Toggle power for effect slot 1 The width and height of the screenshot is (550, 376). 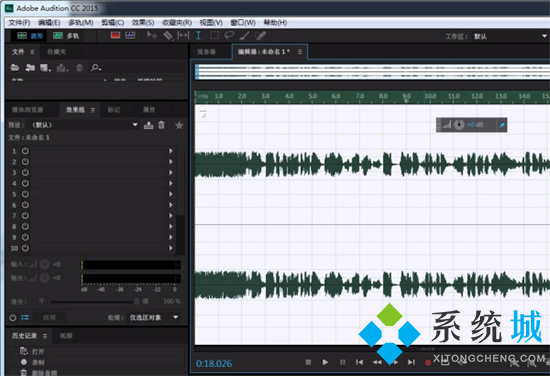pyautogui.click(x=25, y=151)
